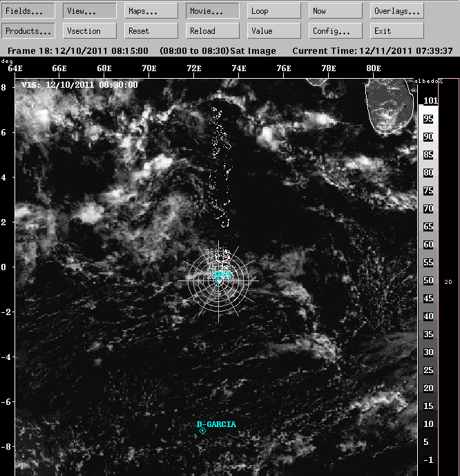Click the Sat Image field label
Viewport: 460px width, 476px height.
[x=253, y=50]
